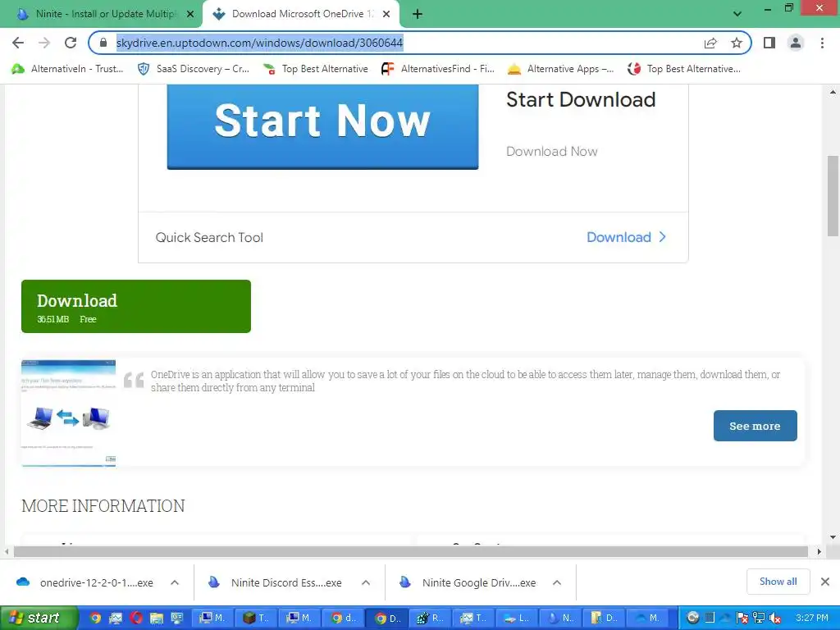Click the green Download 36.51 MB button
The height and width of the screenshot is (630, 840).
click(x=136, y=307)
